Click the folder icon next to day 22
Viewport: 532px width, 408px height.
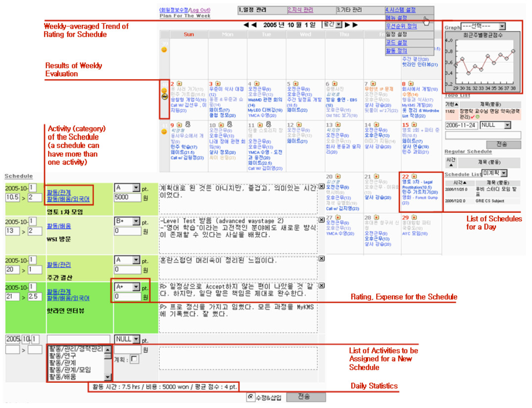(x=414, y=176)
